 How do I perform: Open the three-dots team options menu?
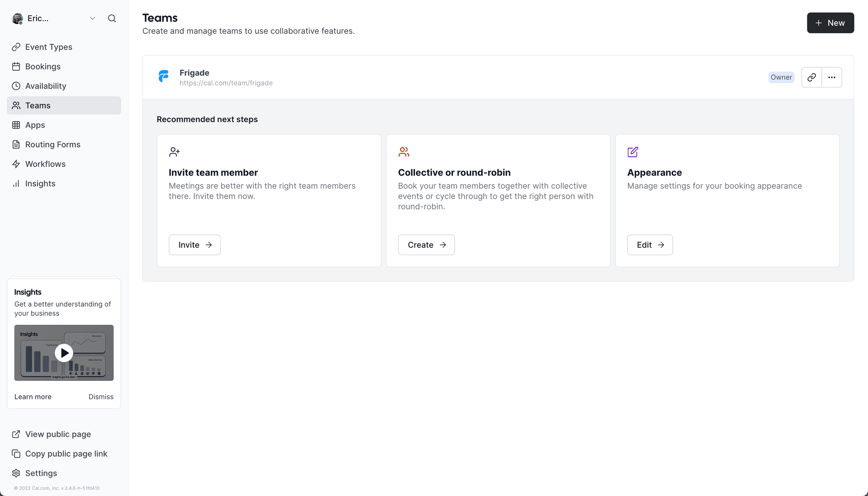point(831,77)
